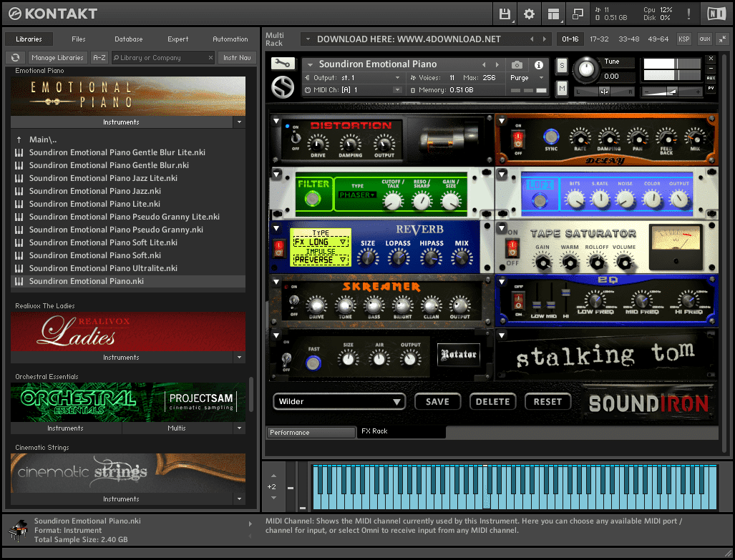Switch to the Files tab
Viewport: 735px width, 560px height.
pos(78,39)
